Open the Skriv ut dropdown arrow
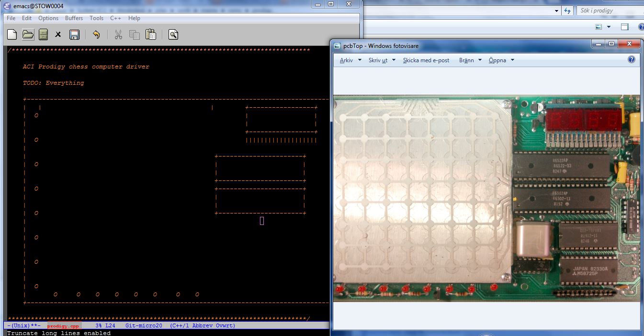Screen dimensions: 644x336 tap(394, 60)
